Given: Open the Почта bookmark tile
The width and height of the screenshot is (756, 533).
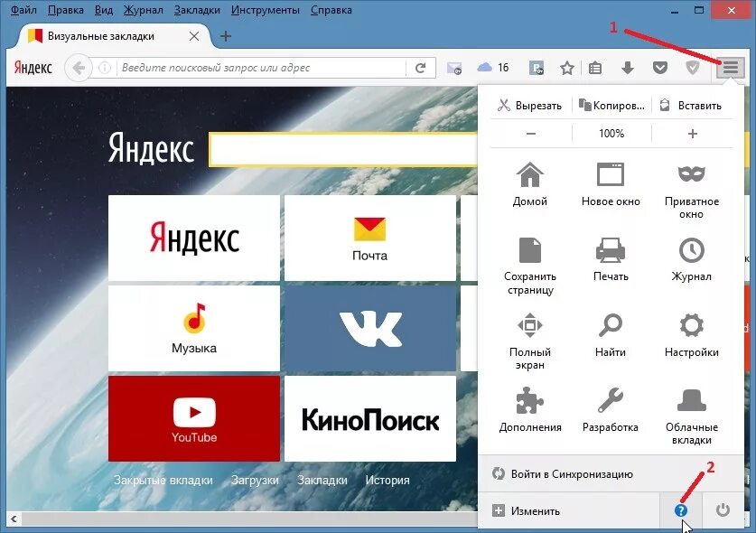Looking at the screenshot, I should click(x=369, y=238).
